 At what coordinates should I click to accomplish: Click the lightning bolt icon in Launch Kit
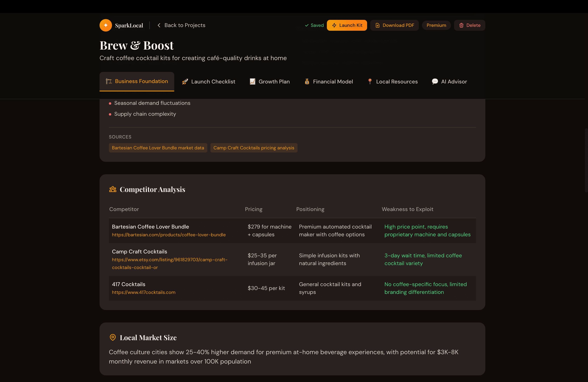334,25
